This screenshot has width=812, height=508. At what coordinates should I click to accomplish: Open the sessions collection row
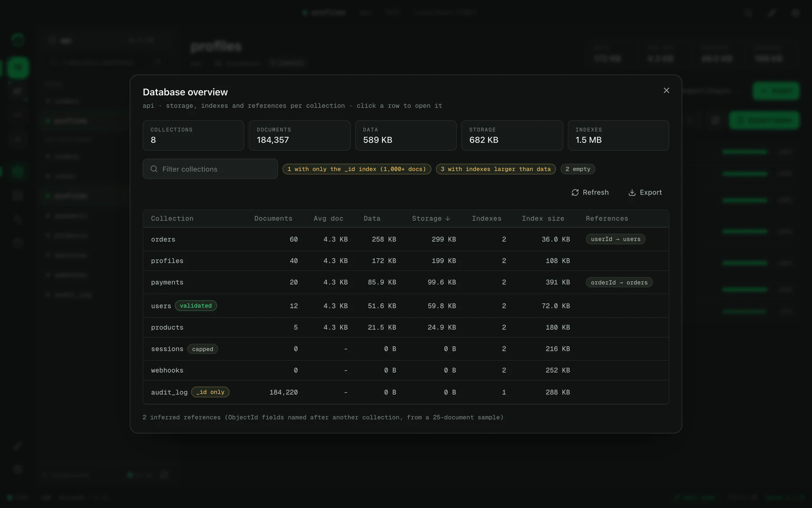[x=406, y=349]
